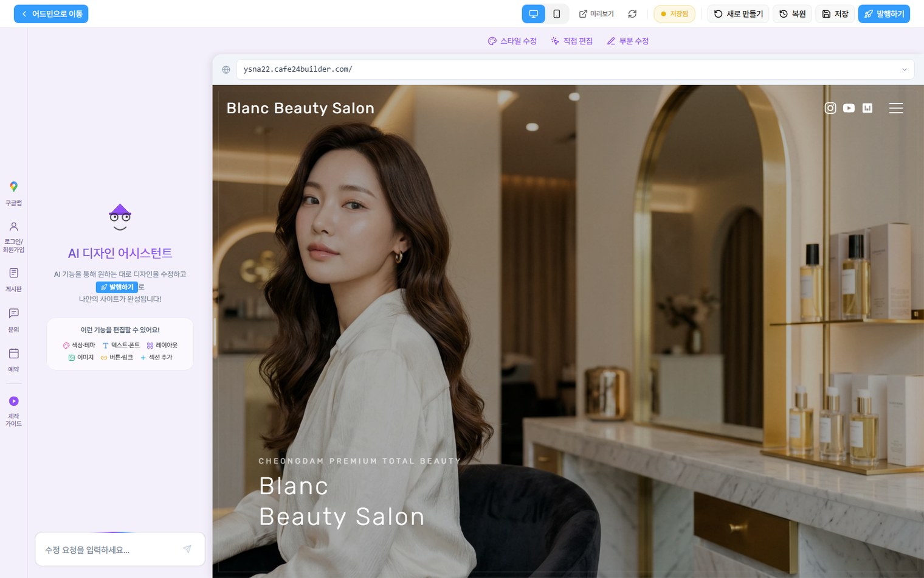Open 미리보기 preview link
Image resolution: width=924 pixels, height=578 pixels.
[x=596, y=14]
